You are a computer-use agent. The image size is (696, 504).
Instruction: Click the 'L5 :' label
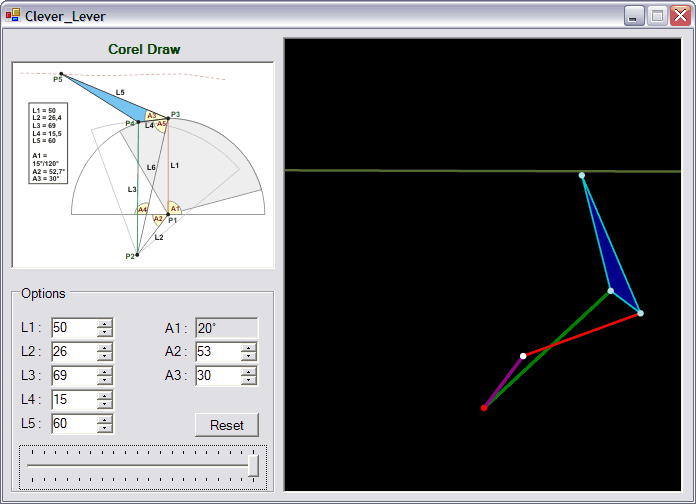tap(31, 424)
